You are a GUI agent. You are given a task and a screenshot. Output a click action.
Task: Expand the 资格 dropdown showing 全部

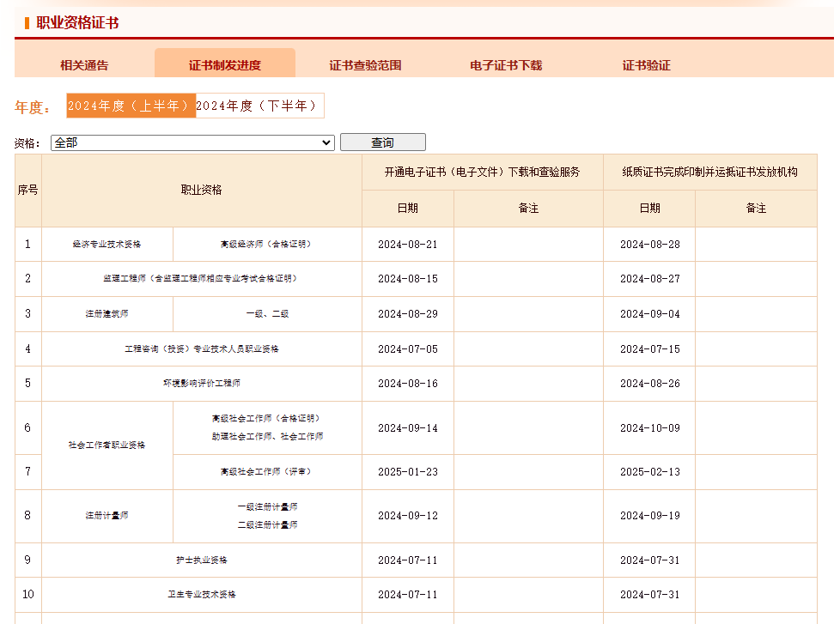point(192,142)
